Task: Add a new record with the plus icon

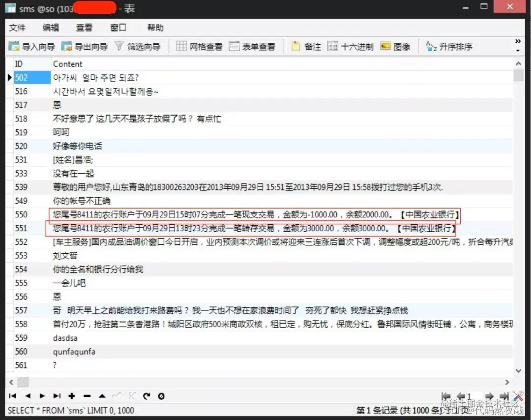Action: tap(72, 395)
